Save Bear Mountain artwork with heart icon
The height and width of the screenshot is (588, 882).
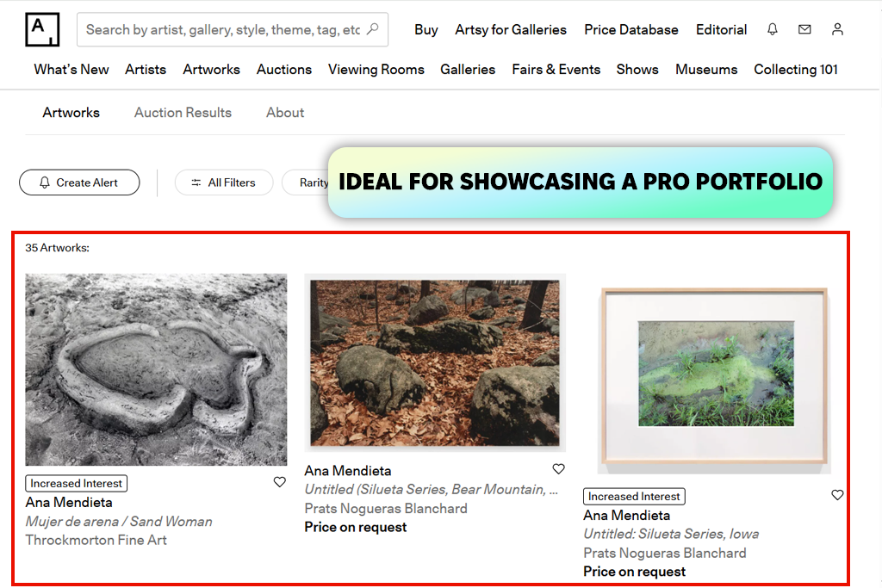point(558,469)
